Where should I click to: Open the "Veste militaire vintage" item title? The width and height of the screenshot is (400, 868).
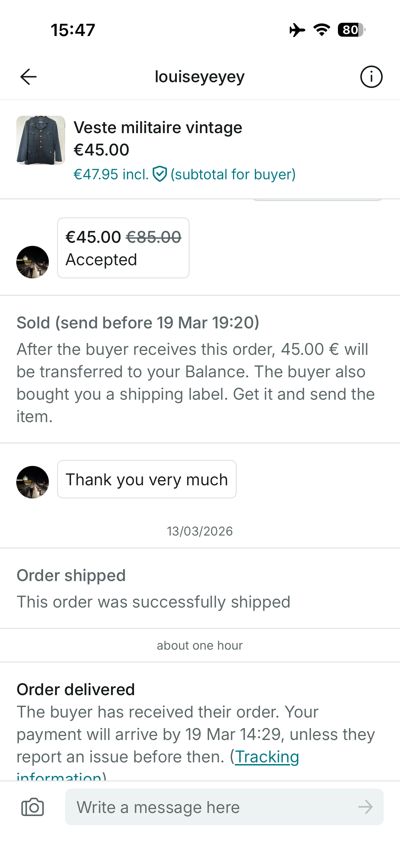click(x=158, y=128)
